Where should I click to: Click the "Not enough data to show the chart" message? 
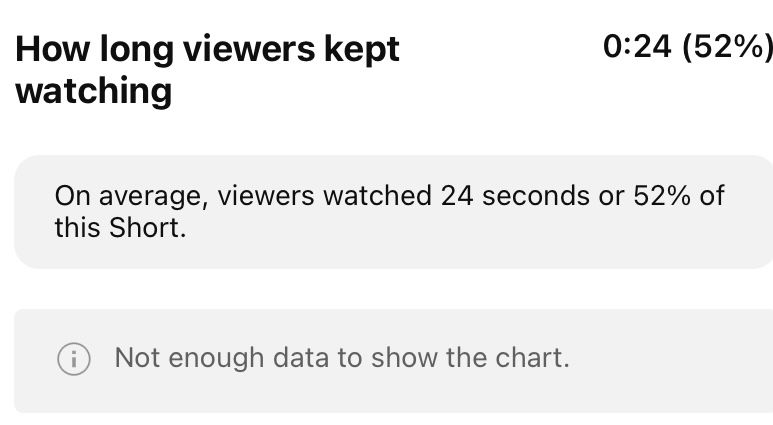tap(342, 358)
